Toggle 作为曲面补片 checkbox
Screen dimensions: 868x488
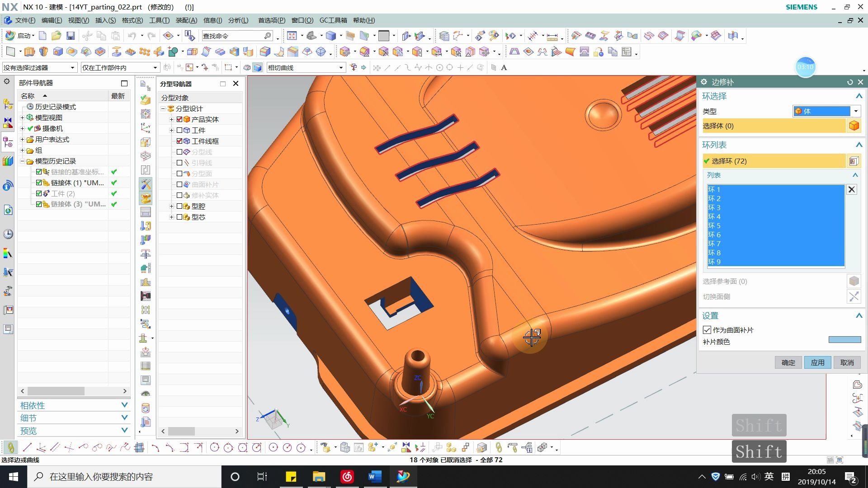pyautogui.click(x=707, y=330)
